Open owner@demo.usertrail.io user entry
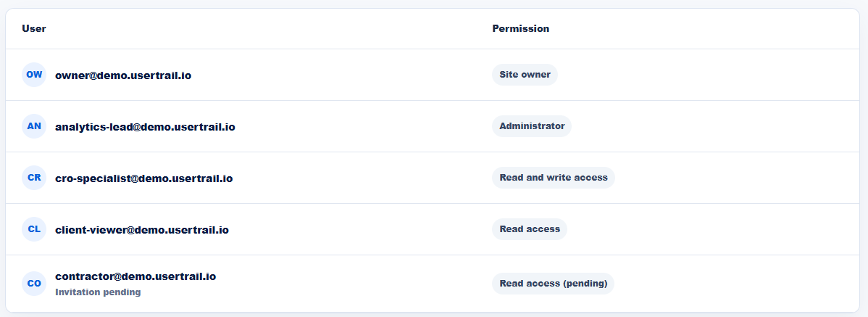The image size is (868, 317). pyautogui.click(x=123, y=75)
